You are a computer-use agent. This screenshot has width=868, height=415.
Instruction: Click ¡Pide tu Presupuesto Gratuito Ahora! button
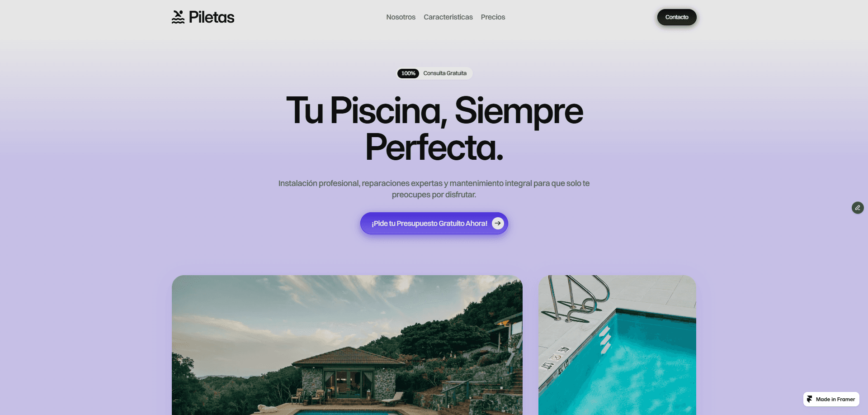tap(434, 223)
